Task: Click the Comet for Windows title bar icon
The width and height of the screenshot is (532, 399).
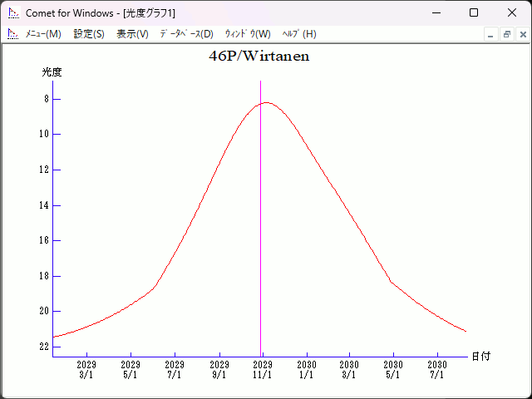Action: [12, 13]
